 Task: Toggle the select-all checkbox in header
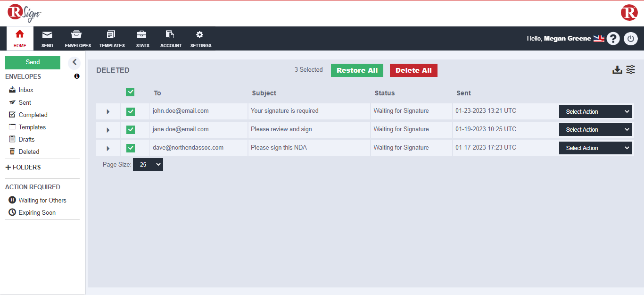click(x=130, y=93)
